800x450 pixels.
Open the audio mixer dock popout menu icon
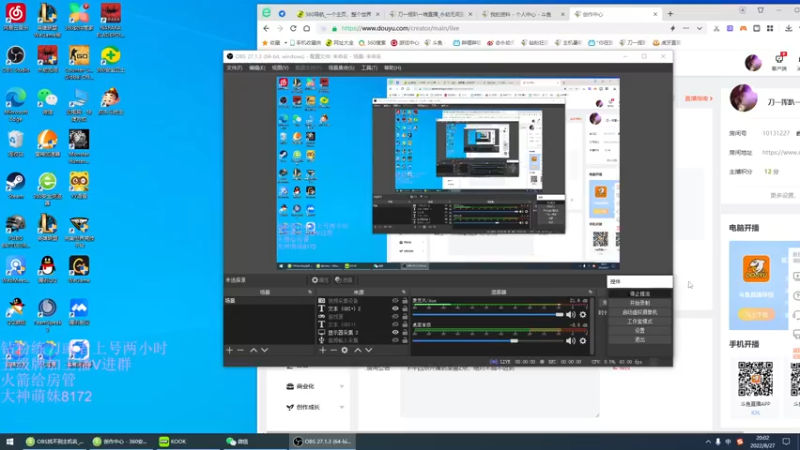(590, 292)
